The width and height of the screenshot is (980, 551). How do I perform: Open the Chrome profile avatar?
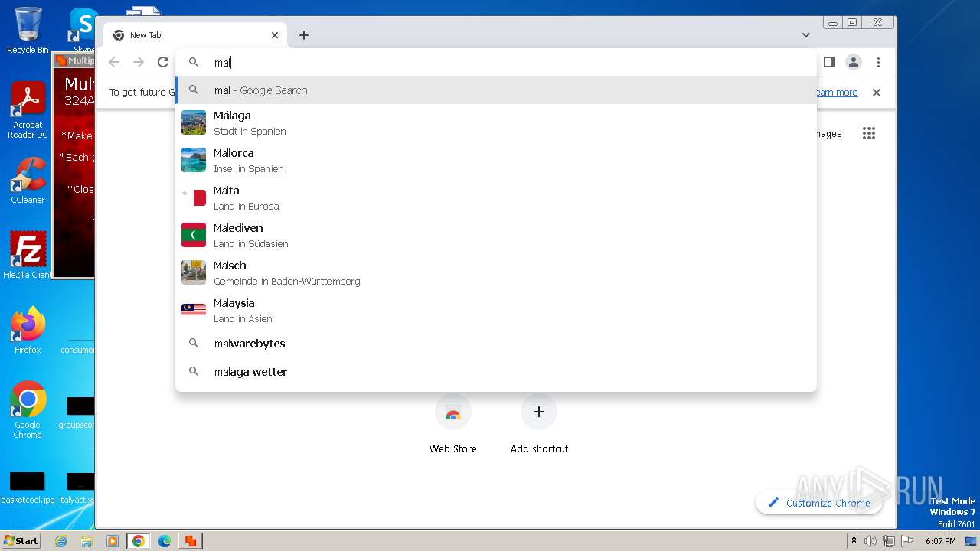(854, 62)
